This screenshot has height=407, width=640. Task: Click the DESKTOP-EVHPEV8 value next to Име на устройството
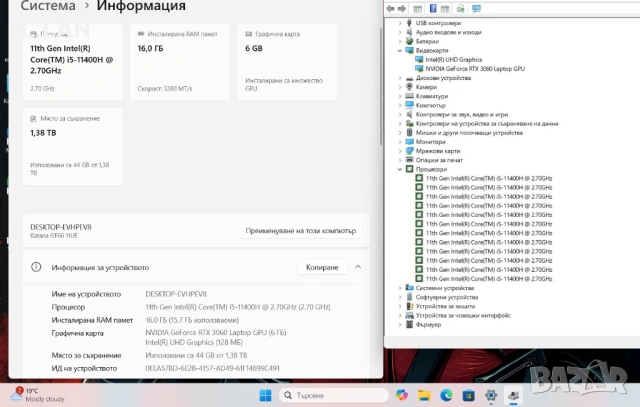point(176,294)
